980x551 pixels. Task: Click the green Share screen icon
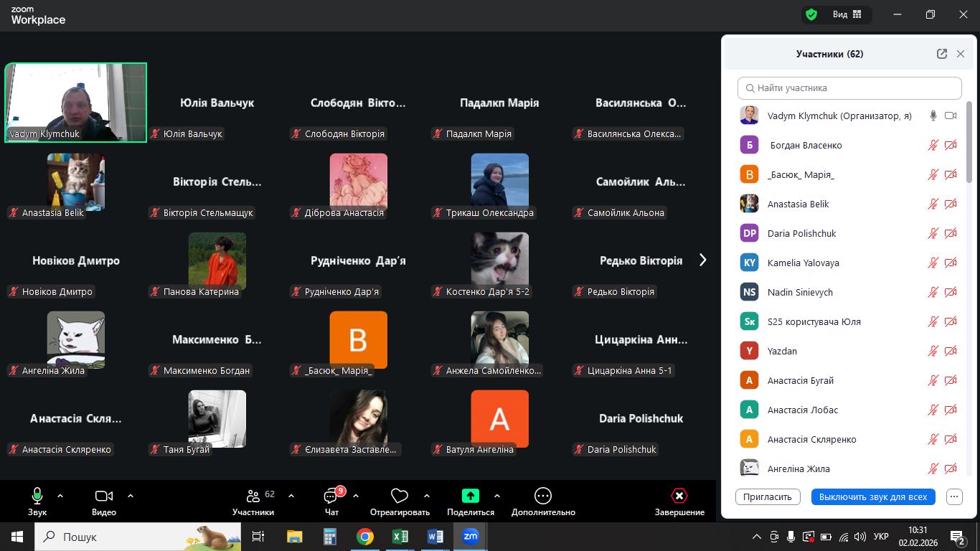pyautogui.click(x=470, y=496)
